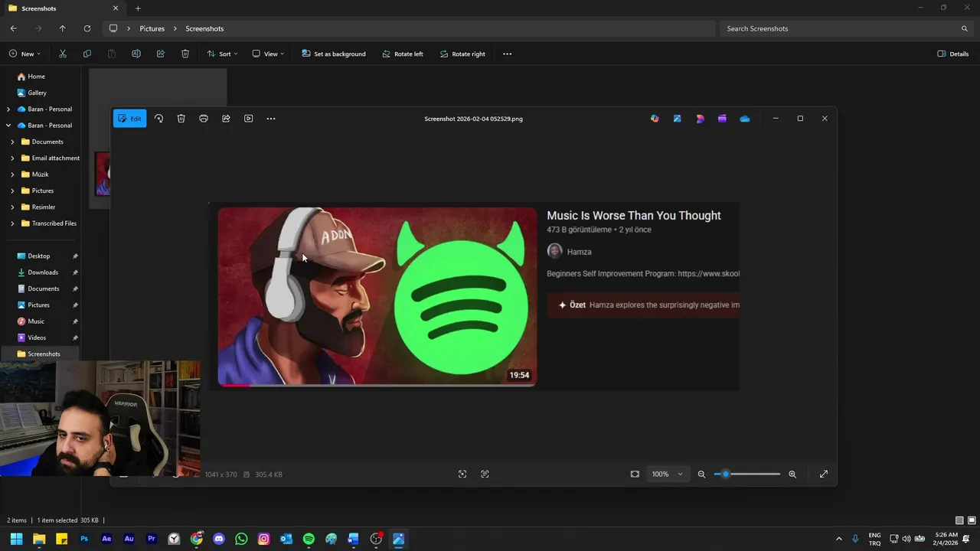Click Screenshots in the address breadcrumb
Viewport: 980px width, 551px height.
[204, 28]
